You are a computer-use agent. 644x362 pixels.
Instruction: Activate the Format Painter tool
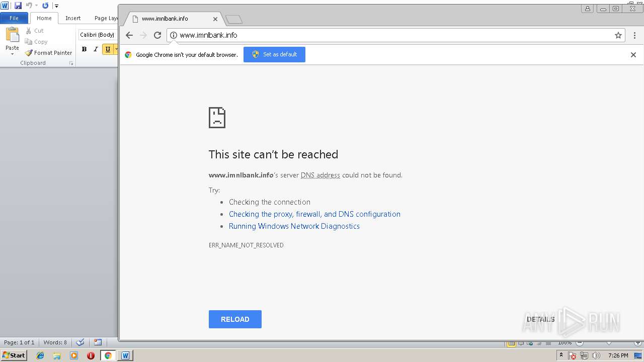49,53
